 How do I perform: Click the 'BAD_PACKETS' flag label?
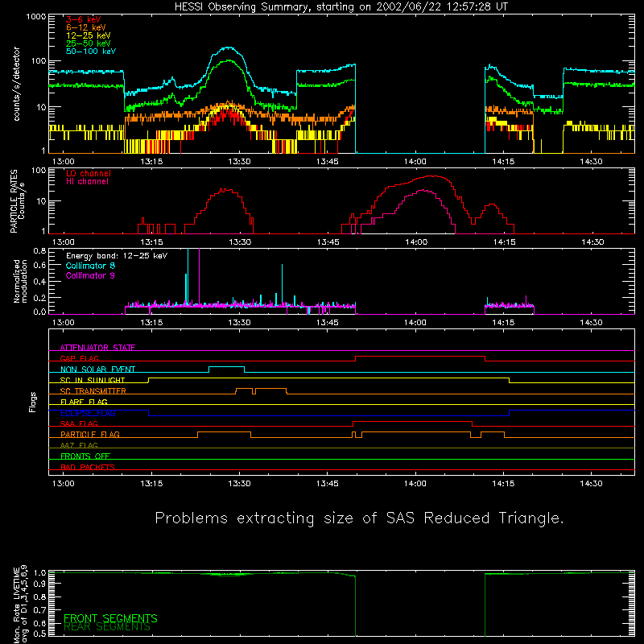tap(88, 467)
